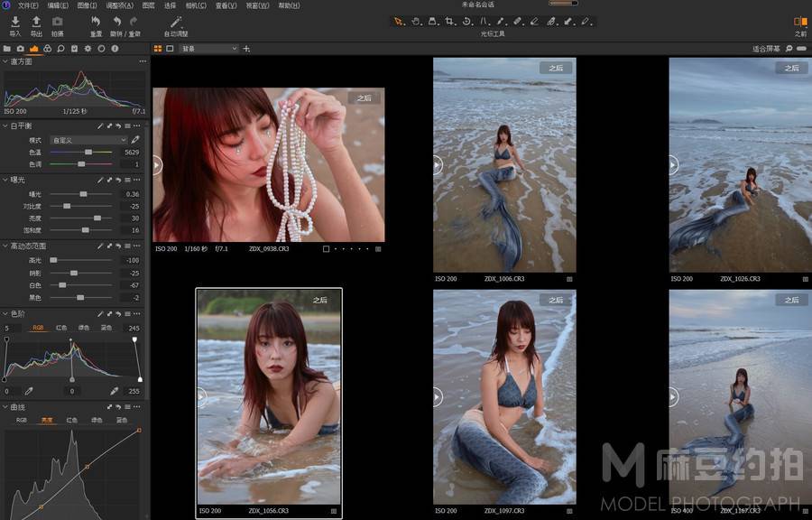Toggle 之后 label on ZDX_0938 image

(x=364, y=97)
